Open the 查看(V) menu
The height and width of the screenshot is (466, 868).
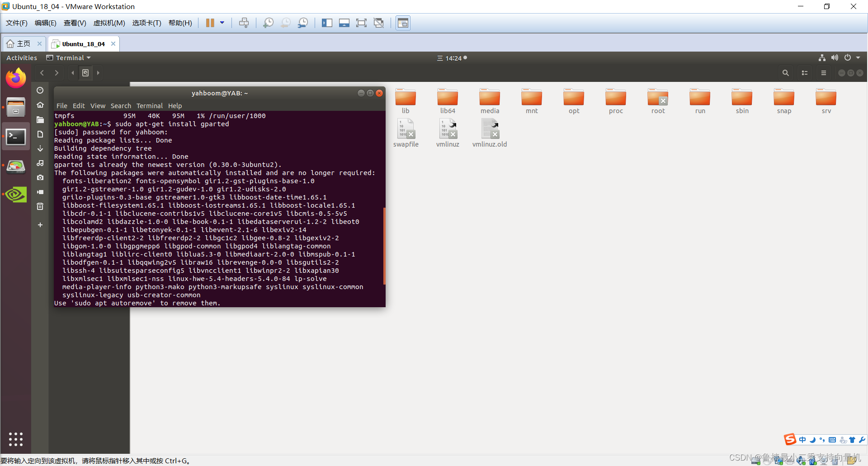pyautogui.click(x=75, y=23)
